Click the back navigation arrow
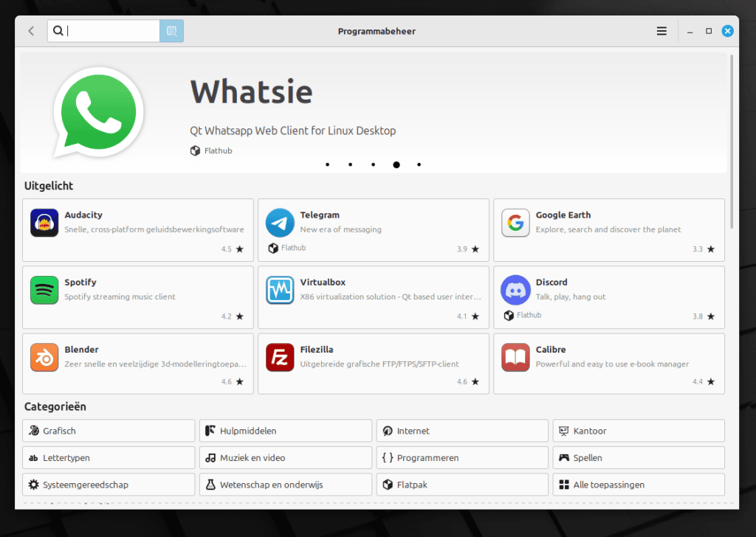Screen dimensions: 756x537 (x=30, y=30)
